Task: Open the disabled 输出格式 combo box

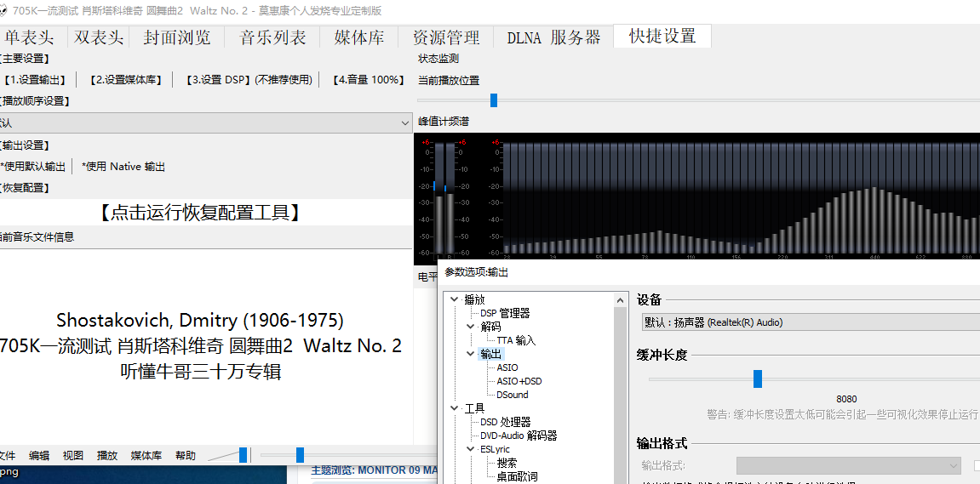Action: pos(848,465)
